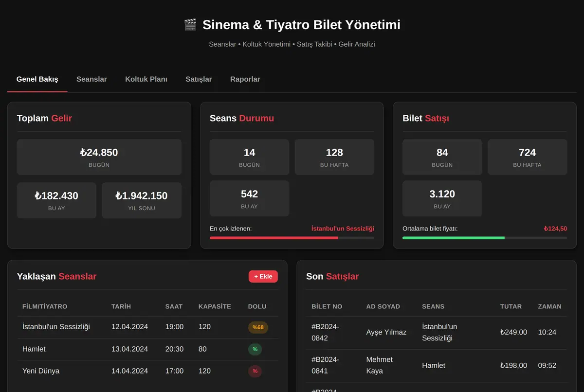Screen dimensions: 584x392
Task: Click the DOLU column header
Action: pos(257,306)
